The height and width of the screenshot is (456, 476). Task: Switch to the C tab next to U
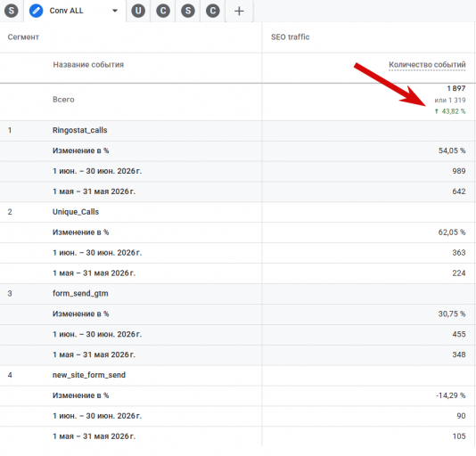(163, 11)
